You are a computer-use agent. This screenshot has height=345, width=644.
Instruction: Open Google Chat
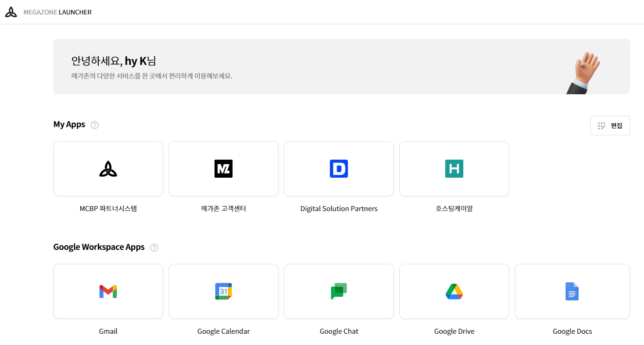338,291
